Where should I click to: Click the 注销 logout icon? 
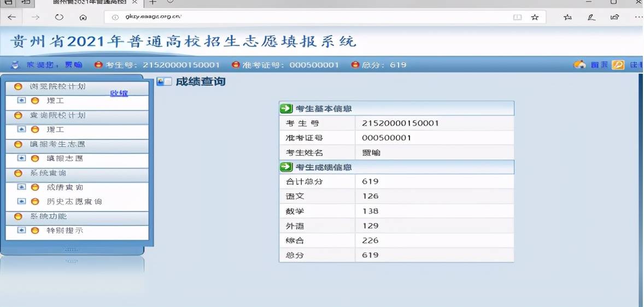click(618, 65)
